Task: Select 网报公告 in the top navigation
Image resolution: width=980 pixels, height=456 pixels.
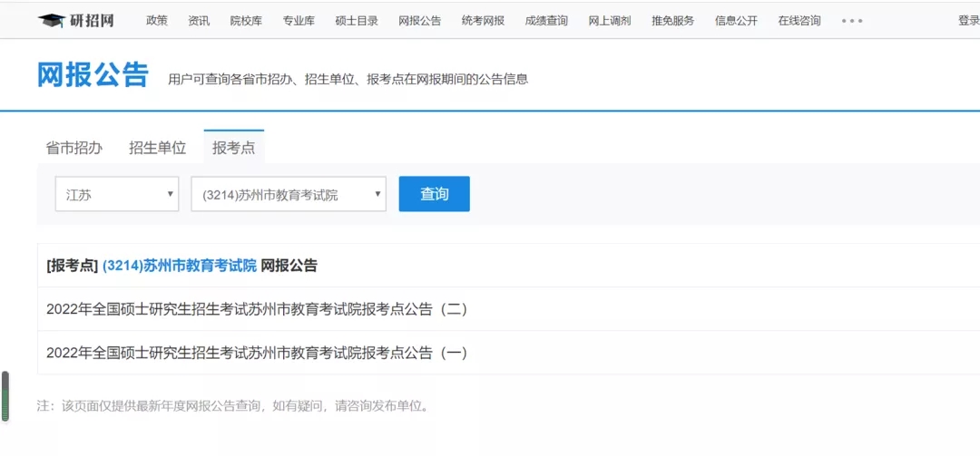Action: point(420,21)
